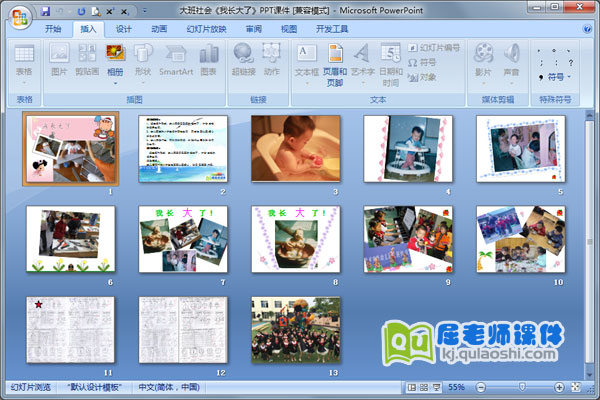
Task: Click zoom out minus button
Action: pyautogui.click(x=481, y=387)
